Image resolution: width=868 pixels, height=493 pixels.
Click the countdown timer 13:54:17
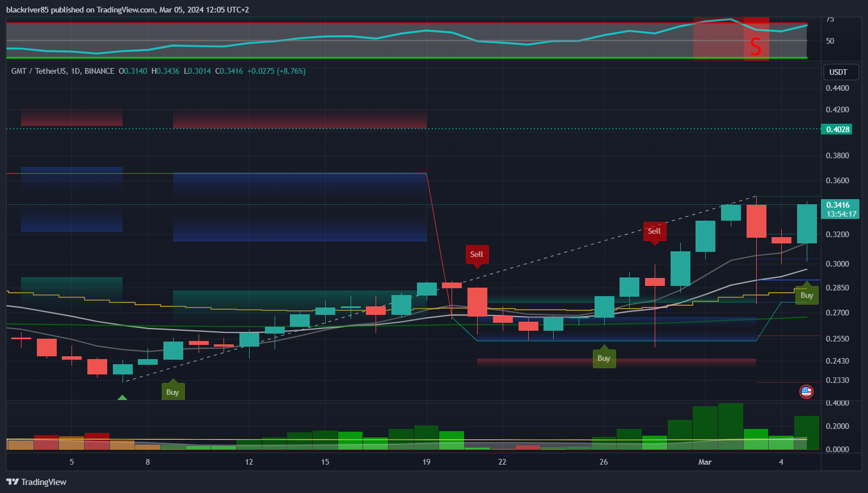(841, 214)
